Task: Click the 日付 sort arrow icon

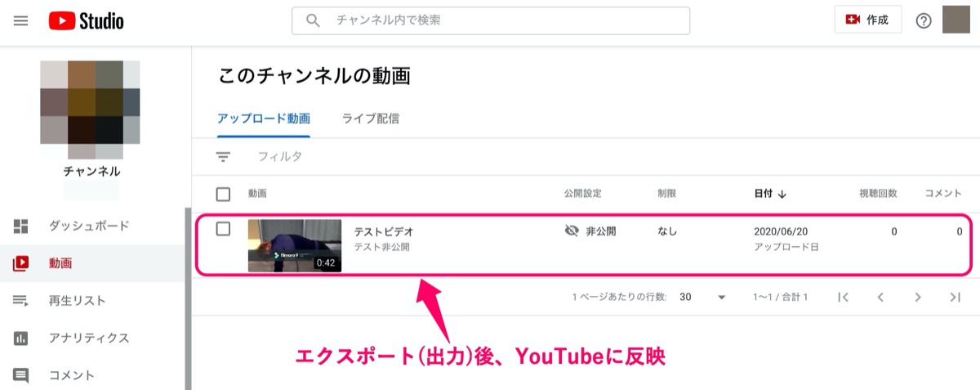Action: (782, 194)
